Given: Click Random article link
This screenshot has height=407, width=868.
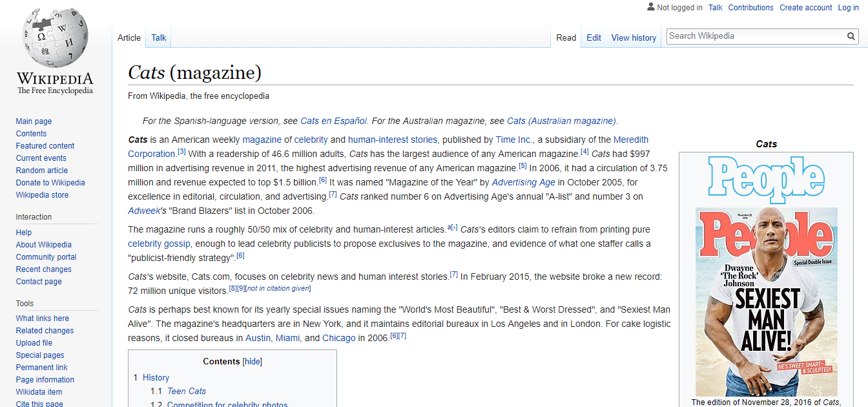Looking at the screenshot, I should [x=42, y=171].
